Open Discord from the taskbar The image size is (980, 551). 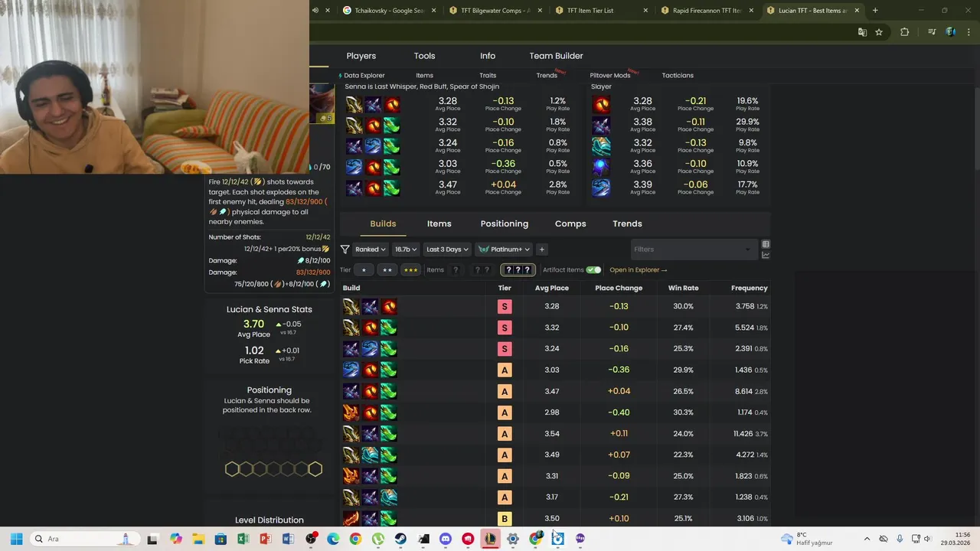(x=446, y=539)
